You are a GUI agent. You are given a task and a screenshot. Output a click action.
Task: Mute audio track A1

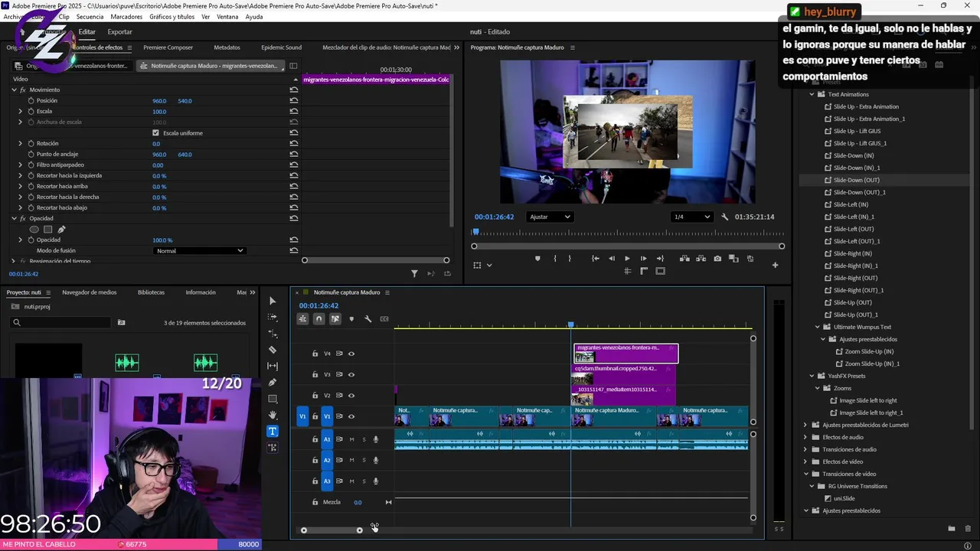coord(351,439)
